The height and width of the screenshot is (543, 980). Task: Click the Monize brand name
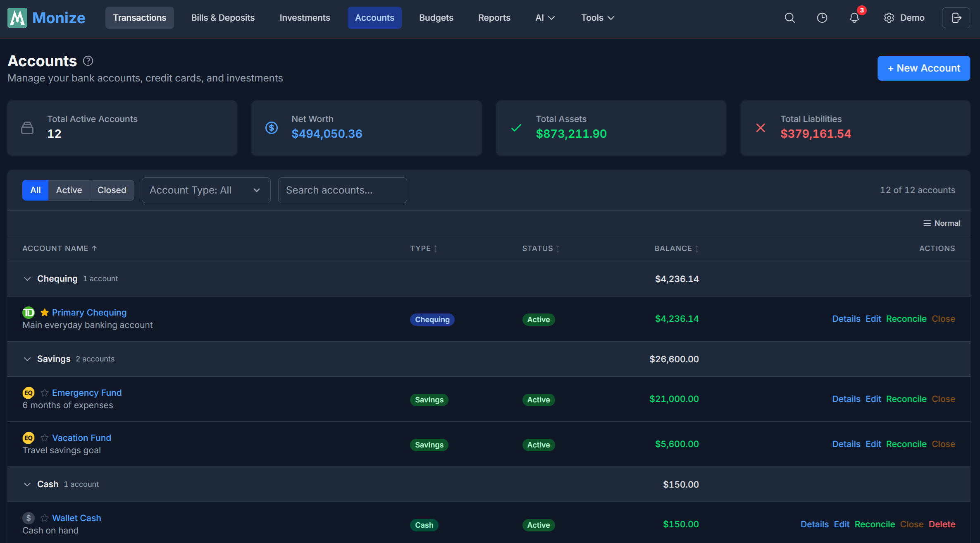pyautogui.click(x=59, y=18)
